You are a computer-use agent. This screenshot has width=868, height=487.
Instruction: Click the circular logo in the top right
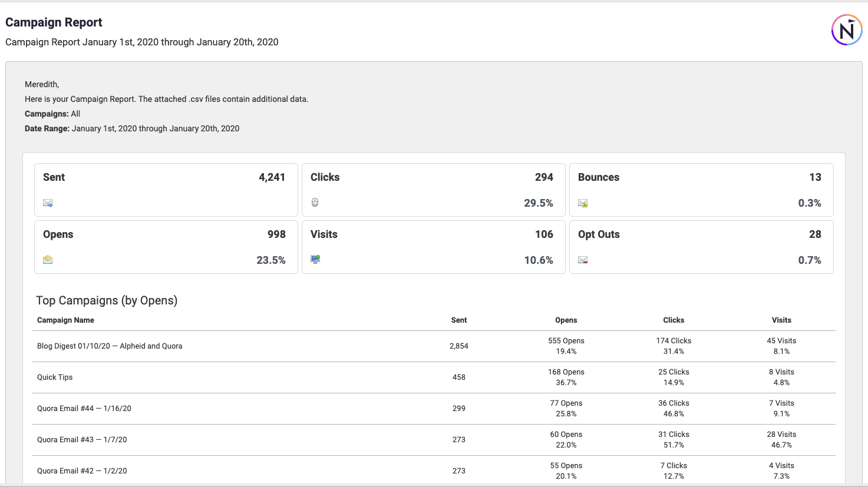[x=846, y=29]
